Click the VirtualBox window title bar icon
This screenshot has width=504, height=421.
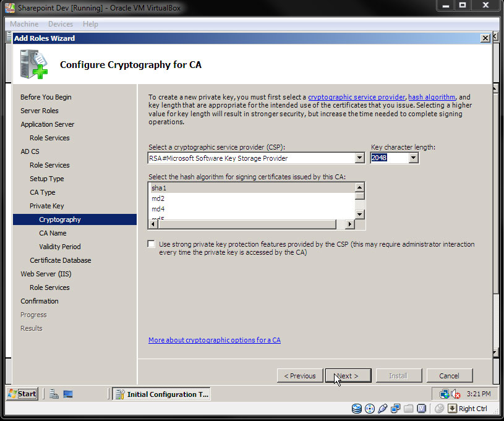(x=10, y=7)
